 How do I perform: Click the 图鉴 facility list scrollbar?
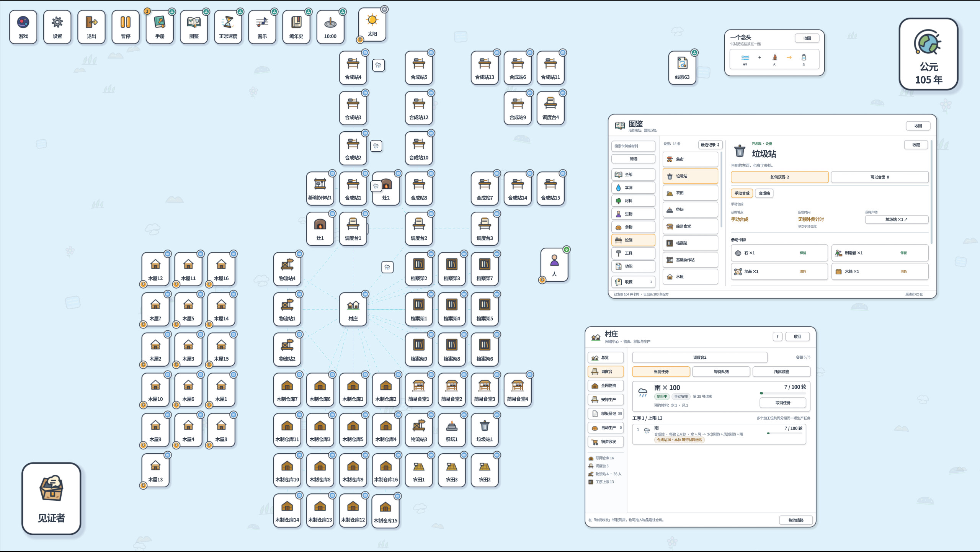pyautogui.click(x=722, y=189)
